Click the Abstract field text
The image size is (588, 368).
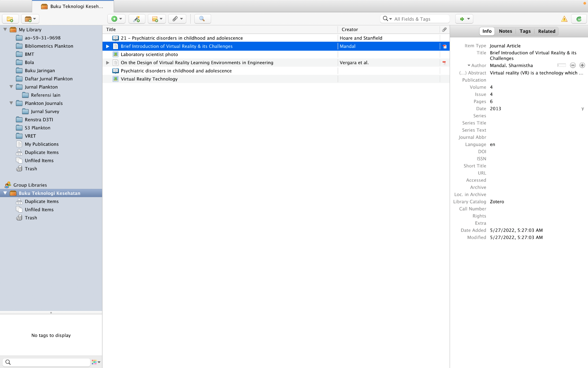tap(536, 73)
